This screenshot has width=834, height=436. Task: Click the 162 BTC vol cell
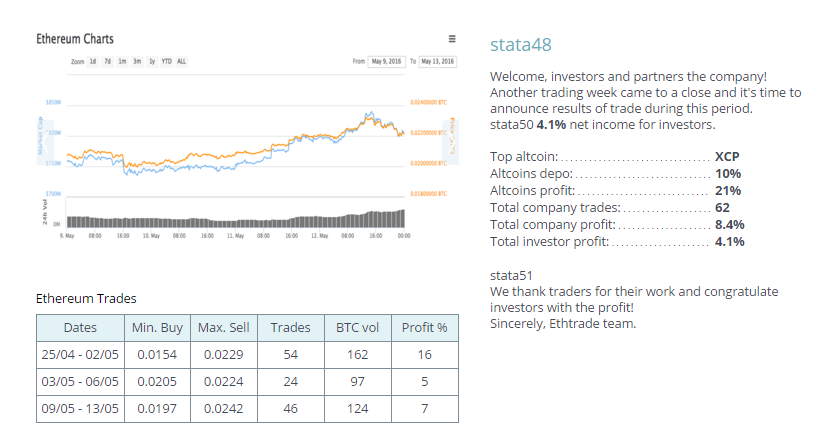coord(357,355)
